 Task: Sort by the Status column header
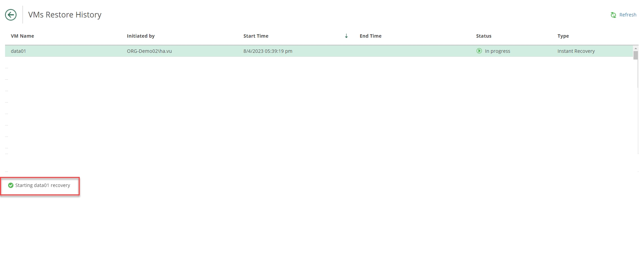click(483, 36)
